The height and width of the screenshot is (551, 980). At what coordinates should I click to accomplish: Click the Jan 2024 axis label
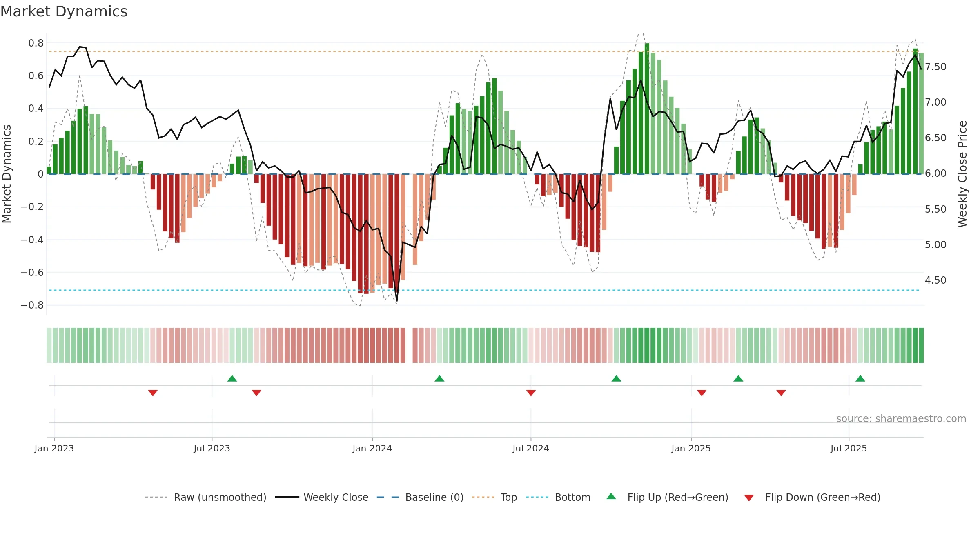click(372, 449)
